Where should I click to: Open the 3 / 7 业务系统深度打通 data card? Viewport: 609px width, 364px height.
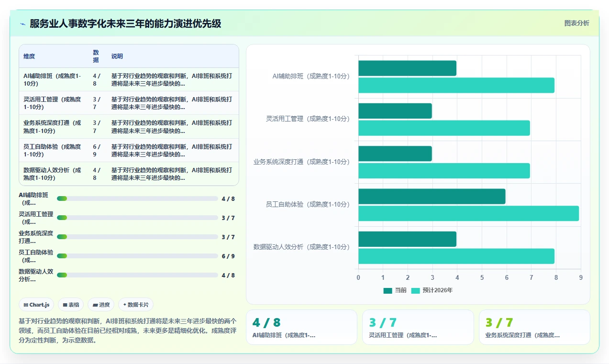(x=534, y=327)
